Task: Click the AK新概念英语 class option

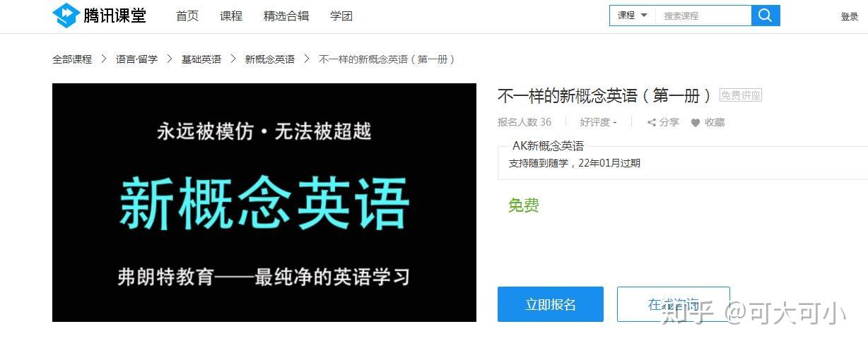Action: 549,146
